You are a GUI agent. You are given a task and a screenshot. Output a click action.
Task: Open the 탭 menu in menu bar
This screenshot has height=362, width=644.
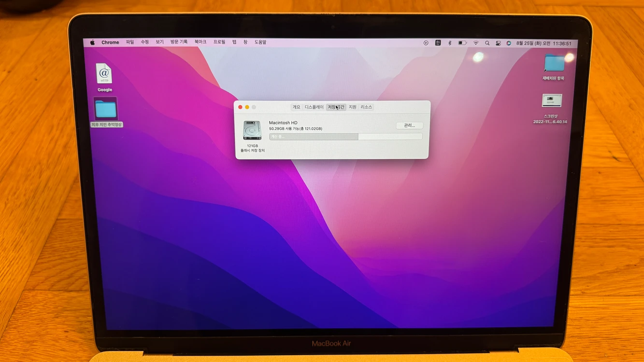coord(234,42)
